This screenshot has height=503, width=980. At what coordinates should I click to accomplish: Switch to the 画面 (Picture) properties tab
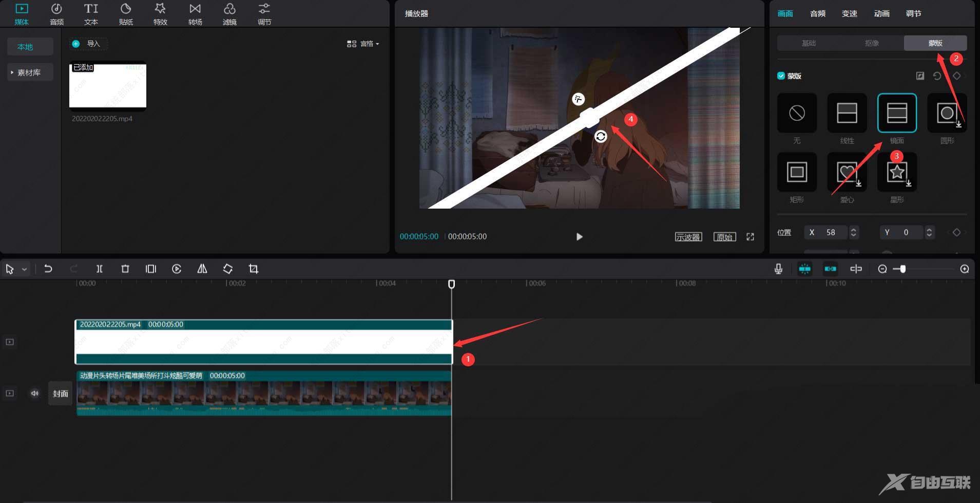(x=785, y=14)
